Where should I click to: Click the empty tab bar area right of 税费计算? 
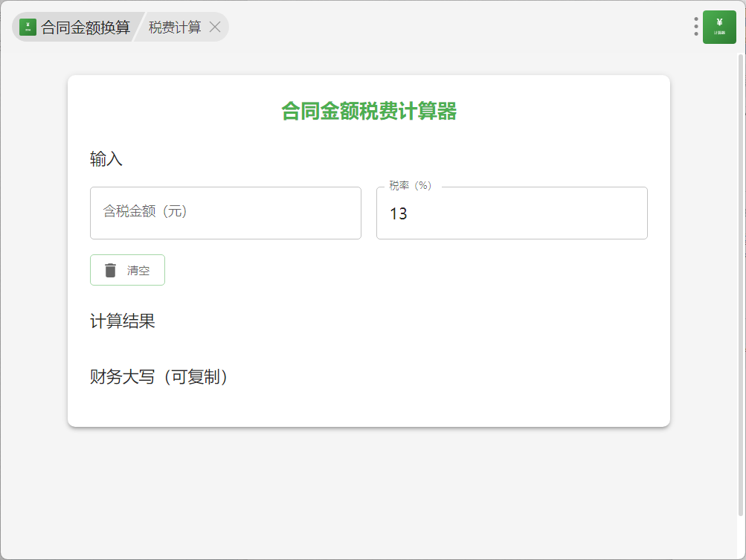tap(446, 28)
